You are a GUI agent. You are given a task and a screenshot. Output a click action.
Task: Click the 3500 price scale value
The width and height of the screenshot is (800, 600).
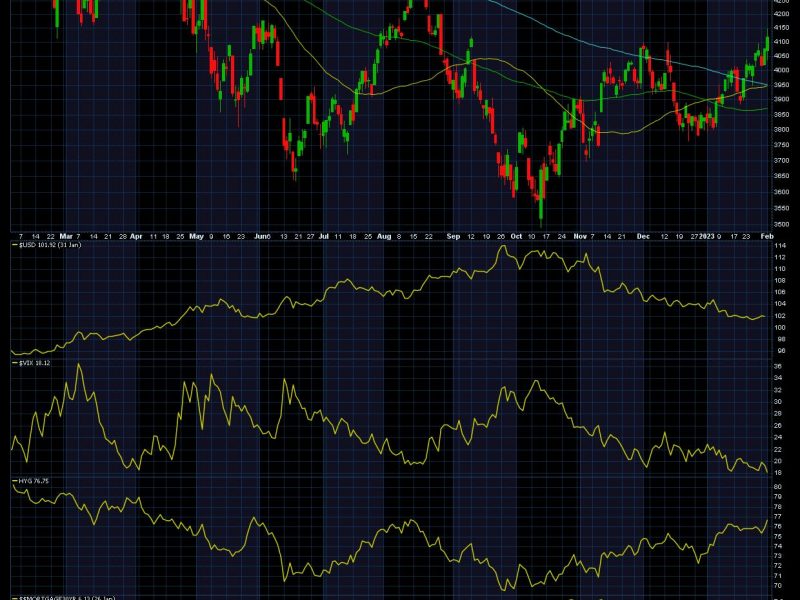pyautogui.click(x=781, y=224)
